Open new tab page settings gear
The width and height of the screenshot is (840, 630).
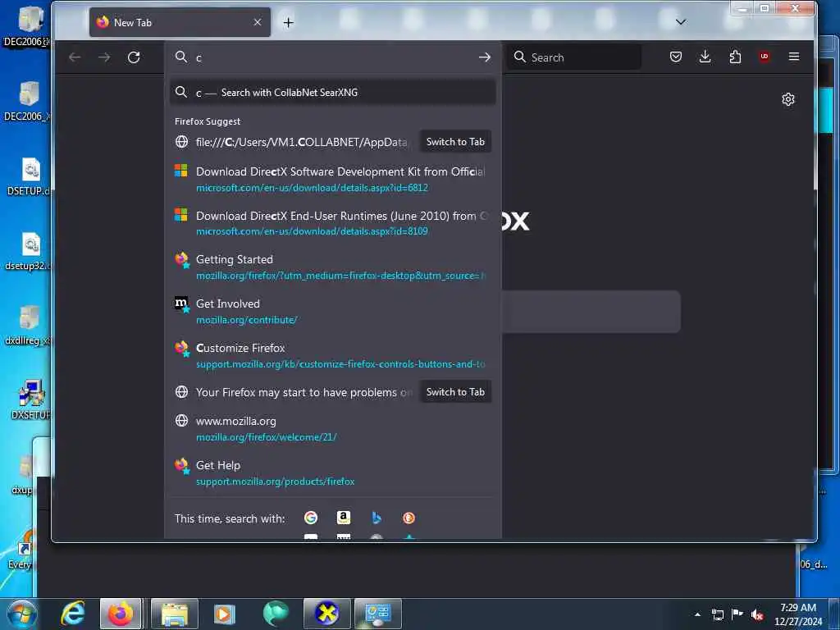pos(788,99)
